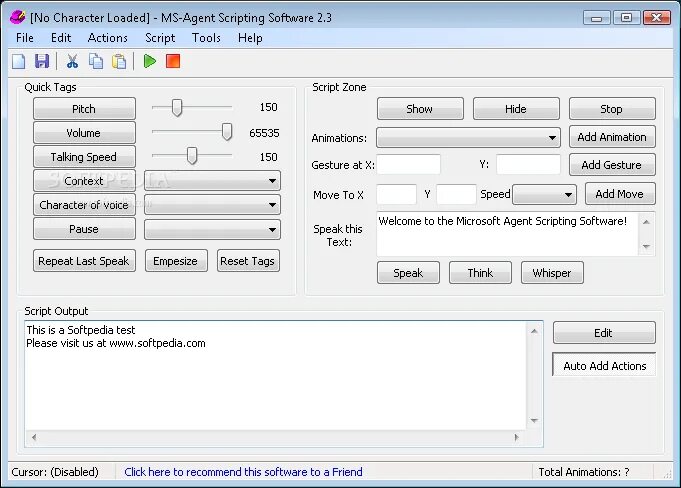Click the Speak button

[x=408, y=273]
